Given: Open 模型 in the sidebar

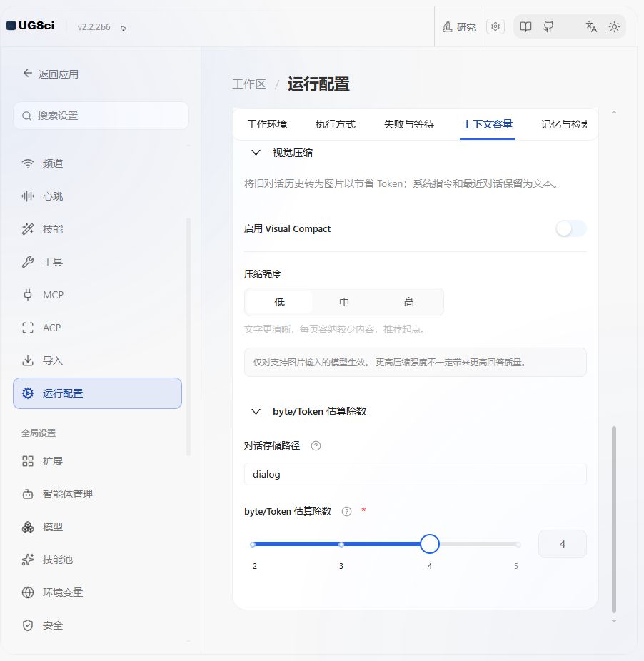Looking at the screenshot, I should (97, 527).
